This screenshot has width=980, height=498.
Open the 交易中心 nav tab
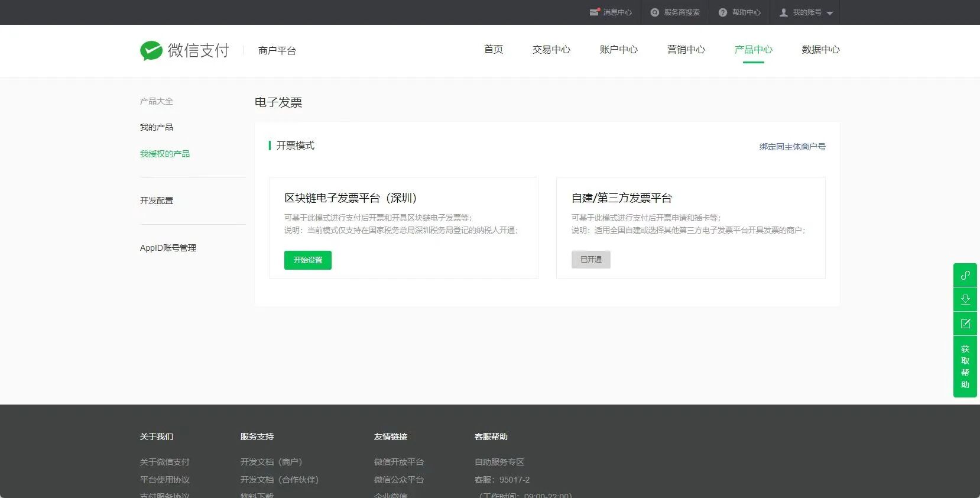coord(551,50)
